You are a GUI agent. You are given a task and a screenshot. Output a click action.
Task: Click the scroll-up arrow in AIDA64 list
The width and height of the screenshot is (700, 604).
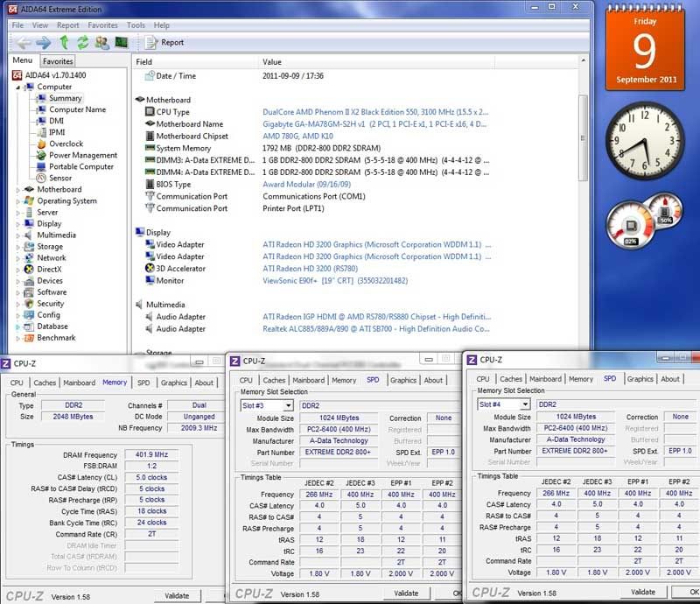pyautogui.click(x=583, y=60)
